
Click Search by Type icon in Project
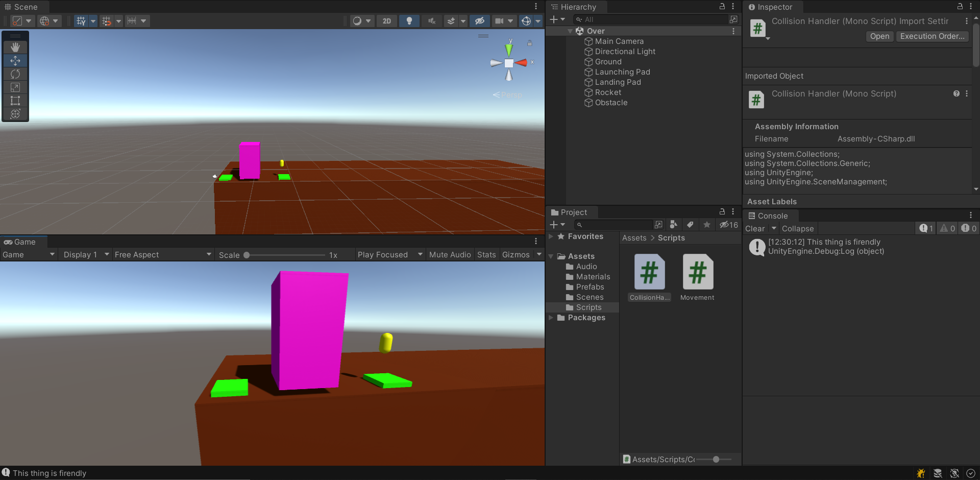673,225
